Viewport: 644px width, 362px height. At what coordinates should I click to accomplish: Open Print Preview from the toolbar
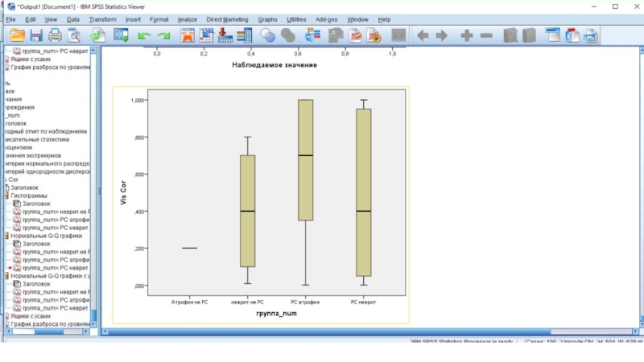[x=74, y=35]
